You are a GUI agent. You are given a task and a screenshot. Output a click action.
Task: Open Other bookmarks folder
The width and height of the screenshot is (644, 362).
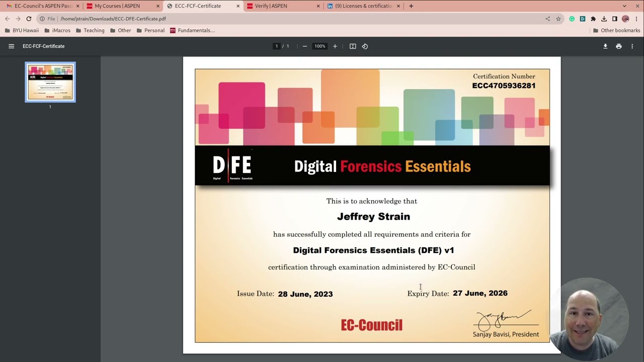click(x=616, y=30)
